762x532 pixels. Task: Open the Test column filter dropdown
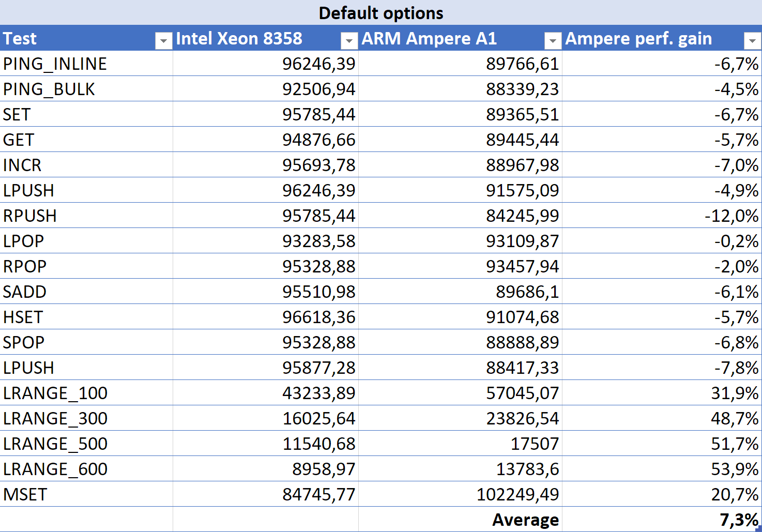point(164,40)
